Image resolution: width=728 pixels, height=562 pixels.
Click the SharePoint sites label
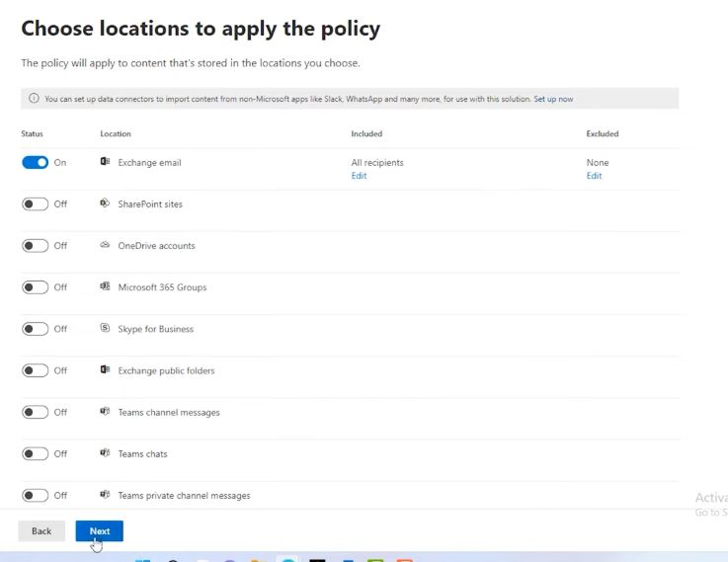pyautogui.click(x=150, y=204)
